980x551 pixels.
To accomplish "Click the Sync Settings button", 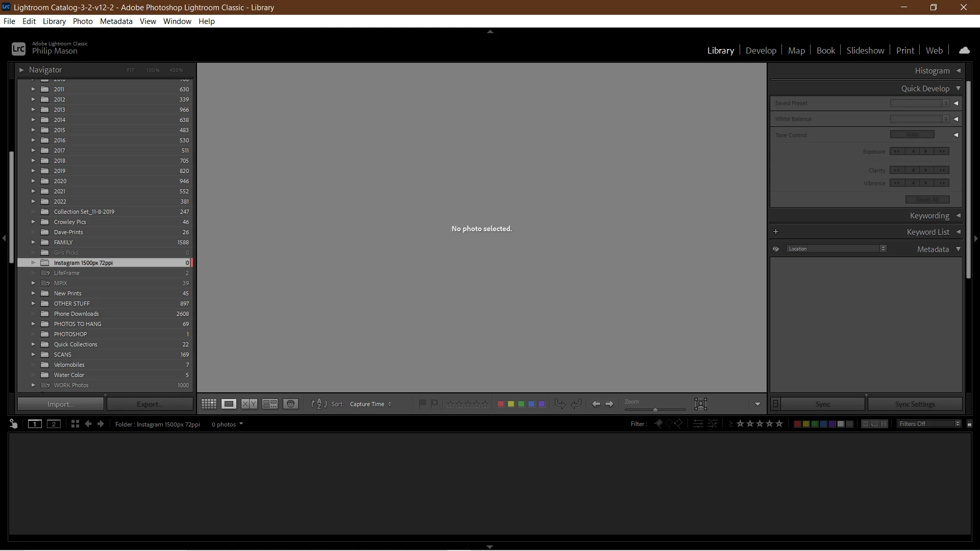I will click(x=915, y=404).
